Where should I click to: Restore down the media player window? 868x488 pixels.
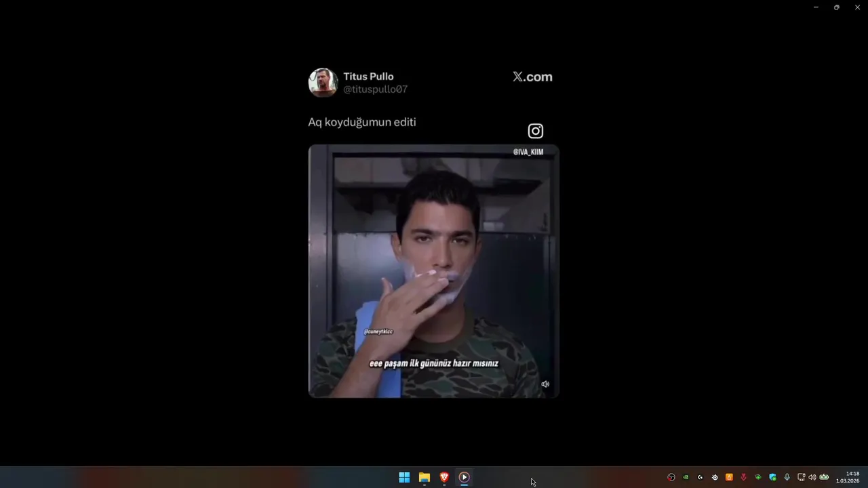coord(837,7)
